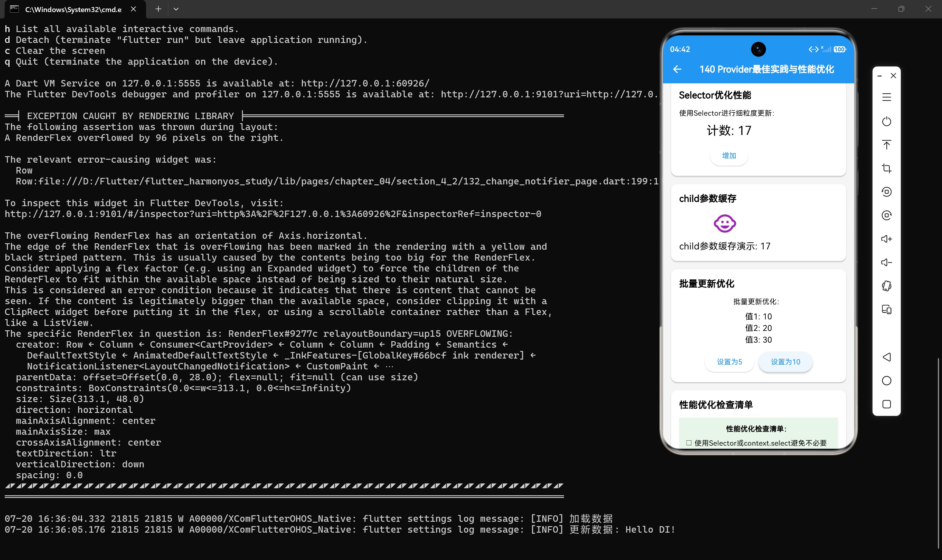
Task: Click the phone connection arrows status icon
Action: point(813,49)
